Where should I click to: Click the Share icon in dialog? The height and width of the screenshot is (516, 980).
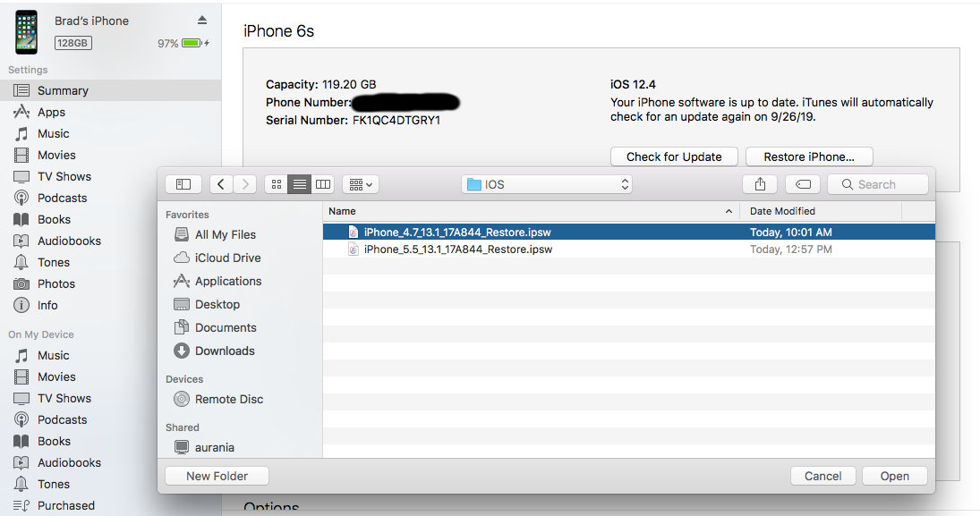[x=760, y=184]
